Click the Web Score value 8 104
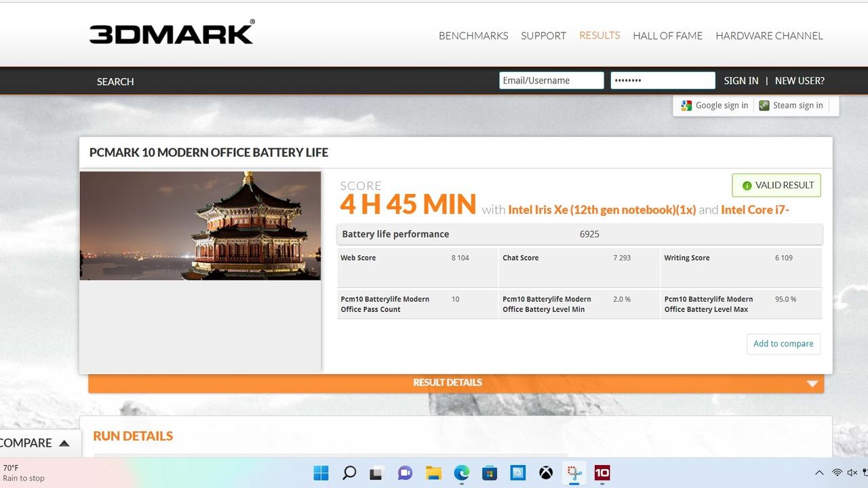Screen dimensions: 868x488 [460, 258]
